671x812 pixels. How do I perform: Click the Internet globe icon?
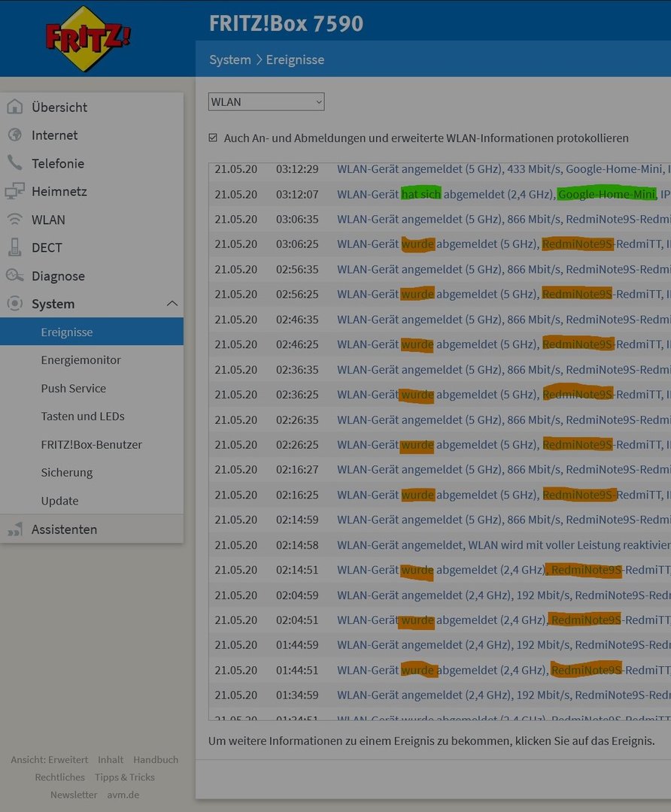15,135
